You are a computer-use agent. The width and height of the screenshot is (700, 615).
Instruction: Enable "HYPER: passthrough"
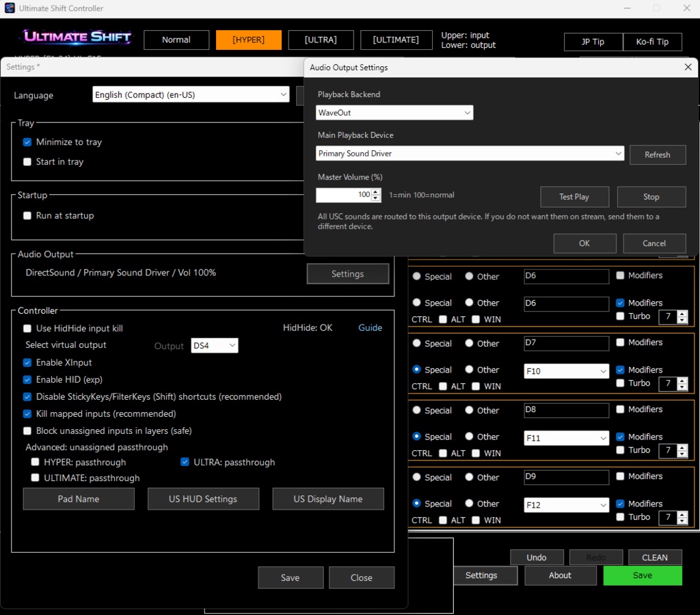pyautogui.click(x=35, y=462)
